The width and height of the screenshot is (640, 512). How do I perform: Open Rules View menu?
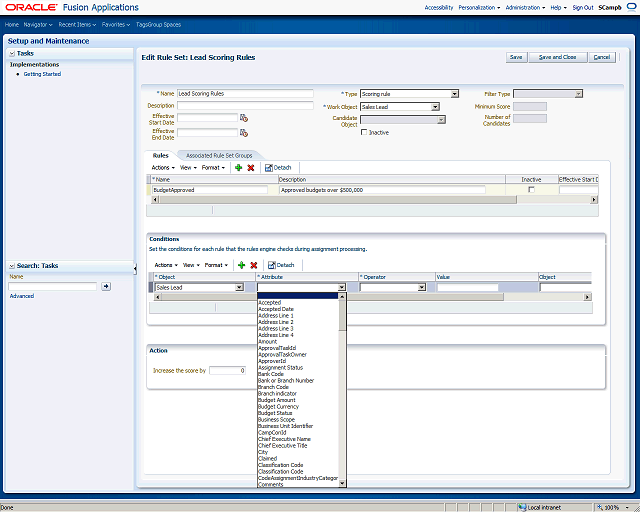[x=188, y=167]
